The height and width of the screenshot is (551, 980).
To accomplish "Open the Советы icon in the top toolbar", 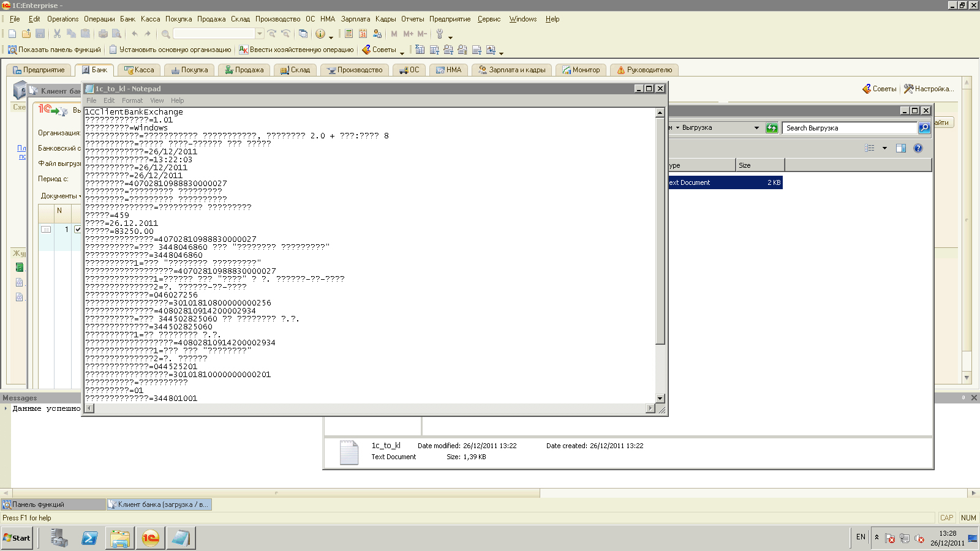I will (366, 50).
